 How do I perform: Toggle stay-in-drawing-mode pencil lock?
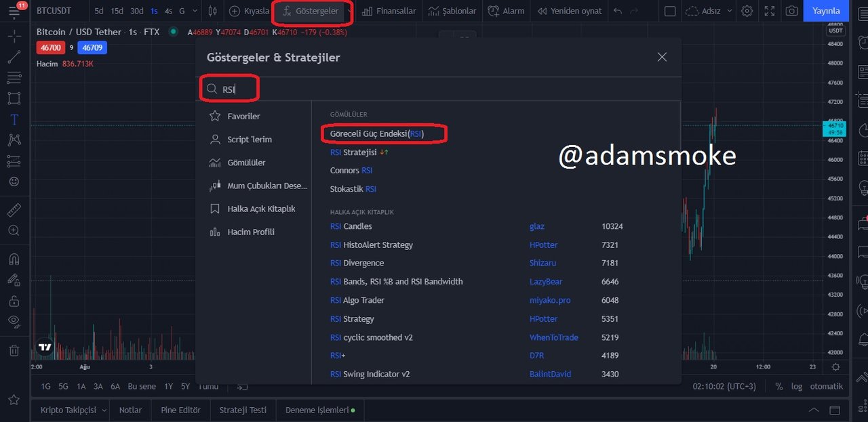click(x=14, y=279)
